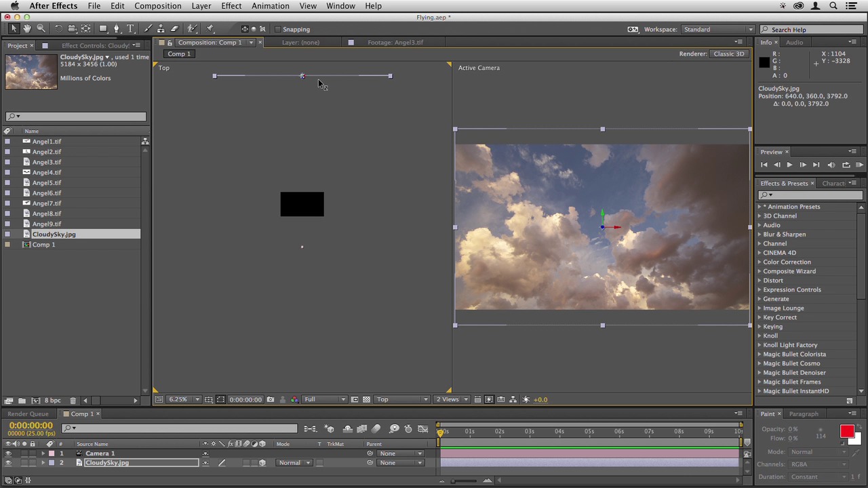Click the delete trash icon in Project panel
Screen dimensions: 868x488
coord(73,401)
